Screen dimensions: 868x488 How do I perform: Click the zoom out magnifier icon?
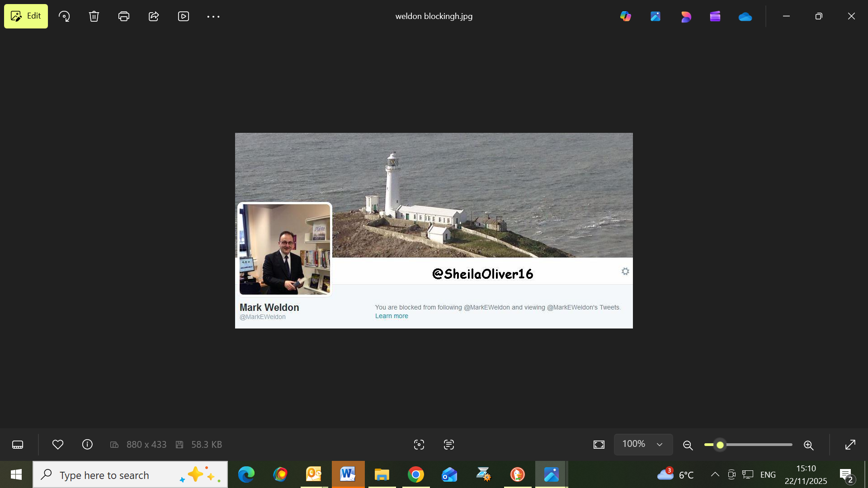[x=688, y=445]
